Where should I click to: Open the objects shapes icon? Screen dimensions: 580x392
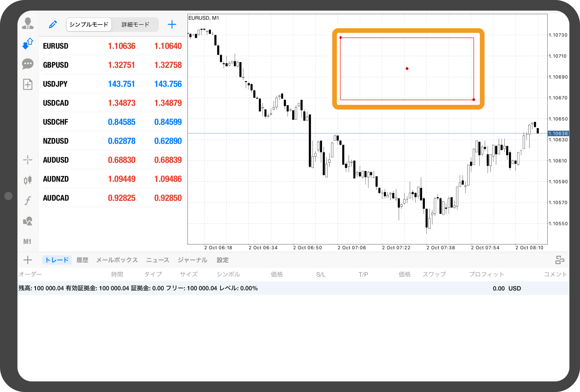coord(28,221)
